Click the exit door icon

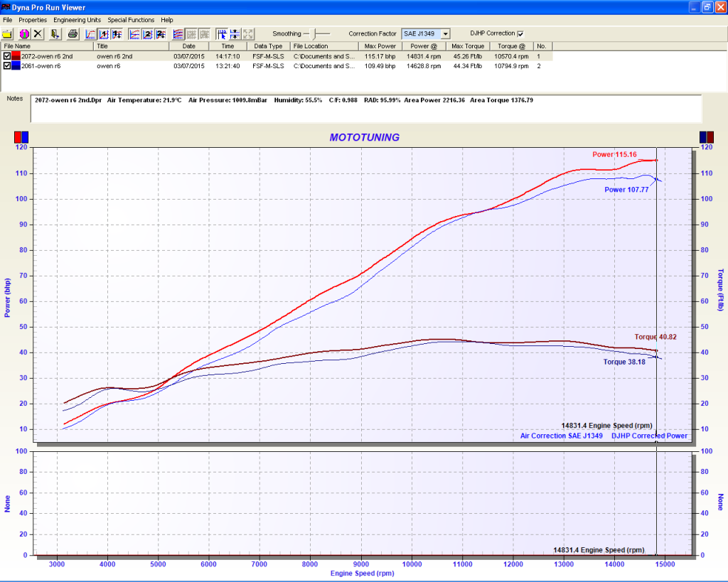55,33
